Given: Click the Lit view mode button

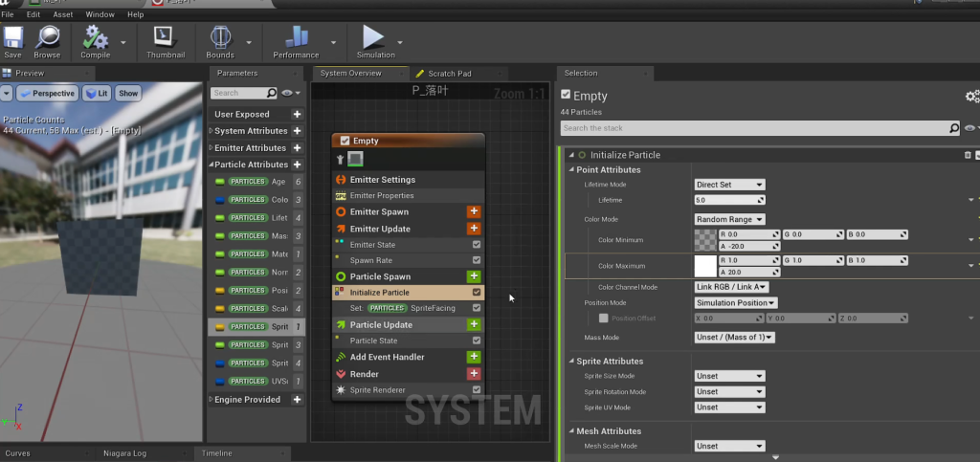Looking at the screenshot, I should (96, 93).
